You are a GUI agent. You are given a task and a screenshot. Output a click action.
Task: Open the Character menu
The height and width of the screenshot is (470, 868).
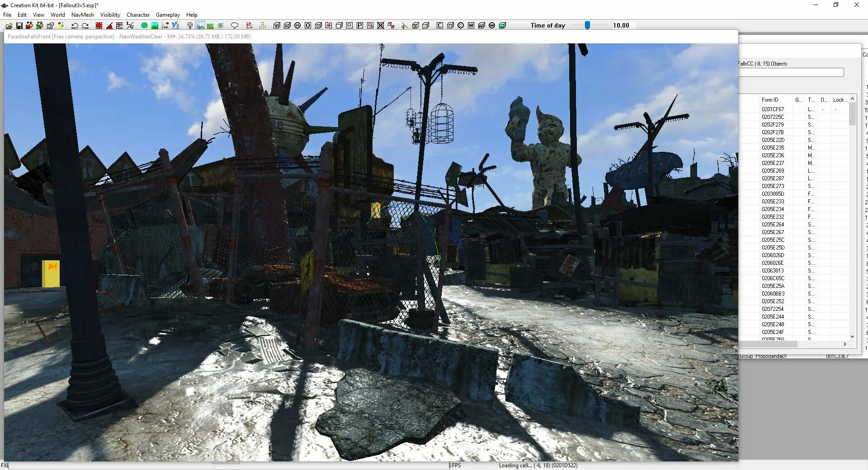(x=138, y=15)
